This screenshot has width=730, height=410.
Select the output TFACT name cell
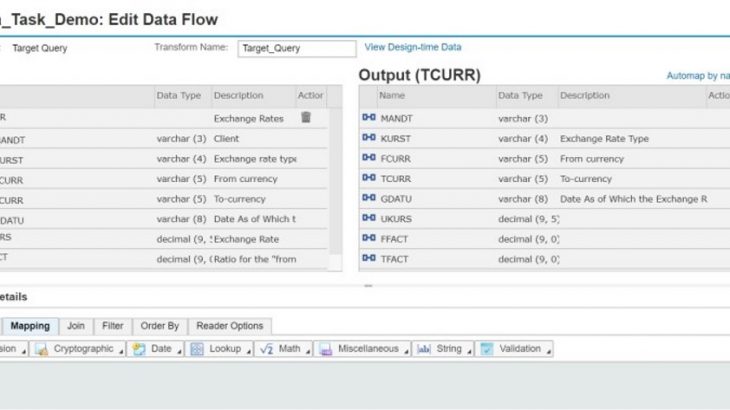(x=394, y=259)
